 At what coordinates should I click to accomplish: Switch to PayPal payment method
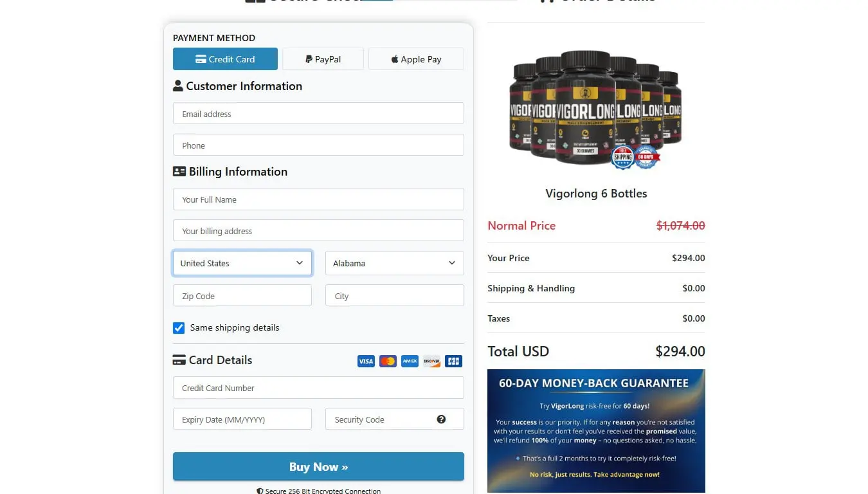tap(323, 59)
